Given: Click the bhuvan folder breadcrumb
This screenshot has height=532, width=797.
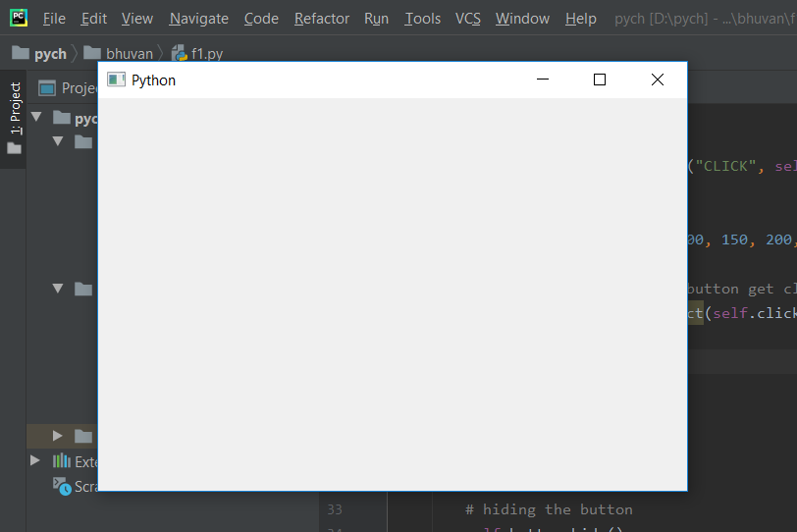Looking at the screenshot, I should (118, 53).
